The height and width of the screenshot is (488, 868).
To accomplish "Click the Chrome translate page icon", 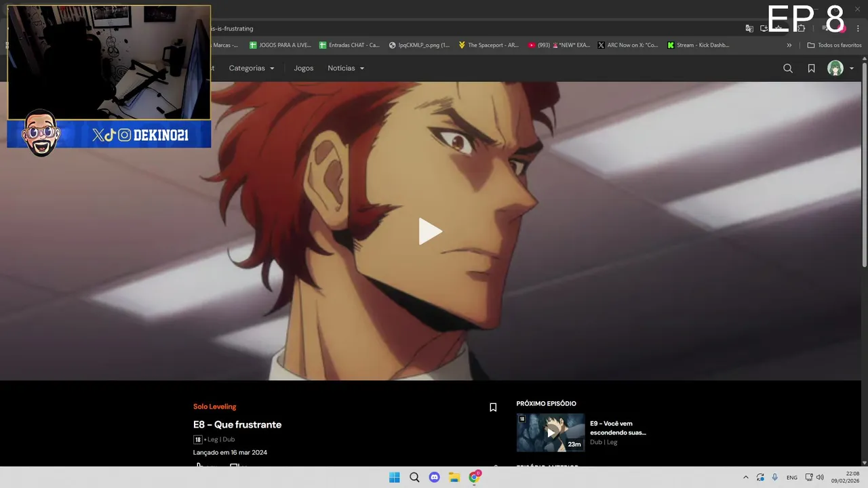I will (x=749, y=28).
